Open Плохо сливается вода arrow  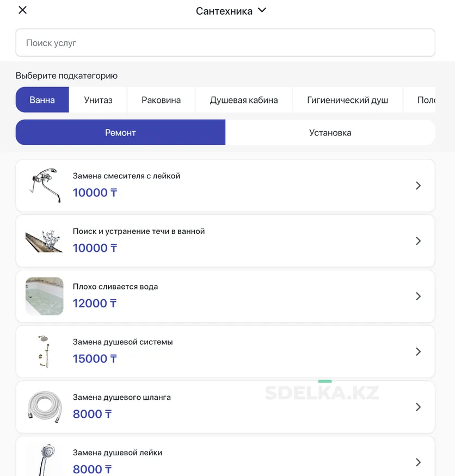[x=418, y=296]
